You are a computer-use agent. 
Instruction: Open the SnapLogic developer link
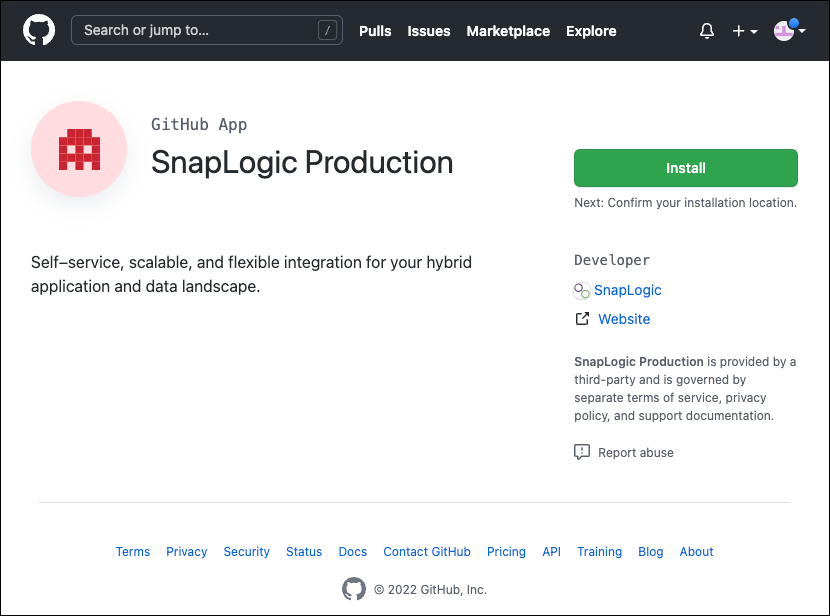point(627,290)
